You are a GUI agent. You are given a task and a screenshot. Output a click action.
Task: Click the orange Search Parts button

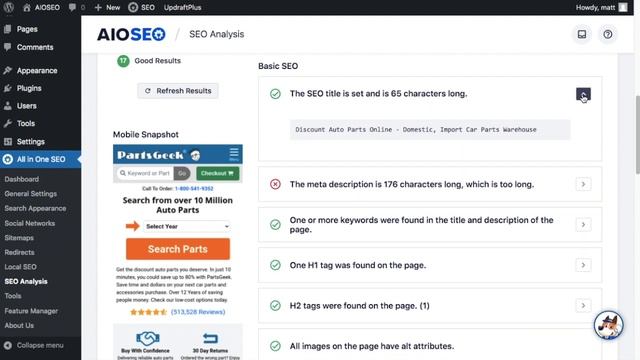178,249
